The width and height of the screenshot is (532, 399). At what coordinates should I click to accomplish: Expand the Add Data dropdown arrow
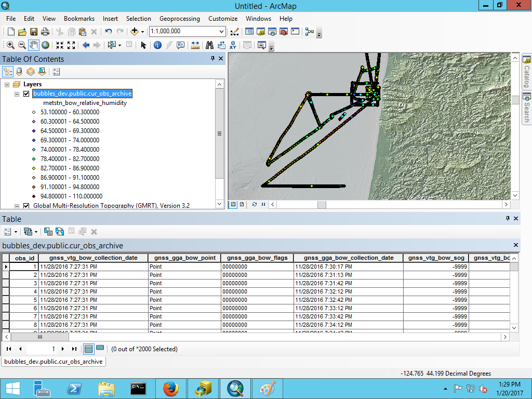click(142, 32)
